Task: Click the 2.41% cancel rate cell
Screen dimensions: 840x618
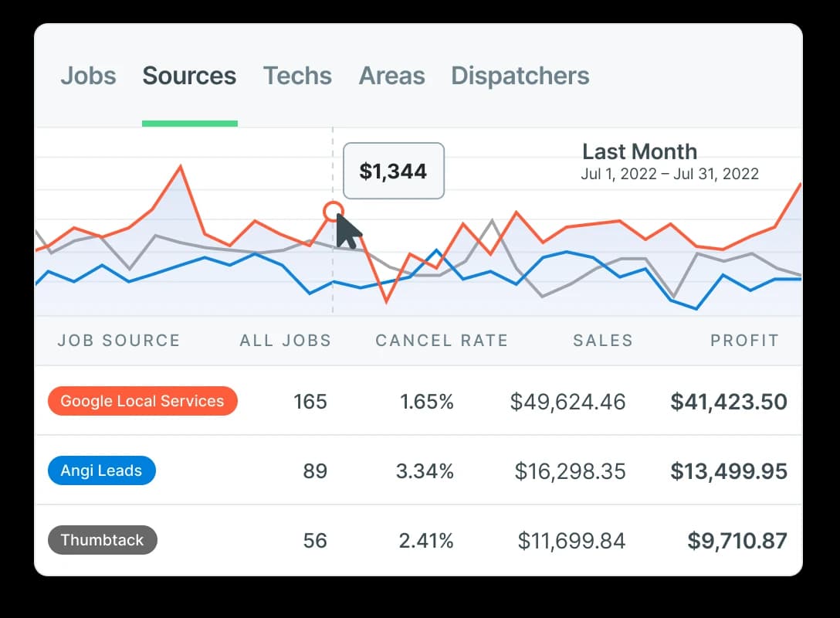Action: (x=426, y=540)
